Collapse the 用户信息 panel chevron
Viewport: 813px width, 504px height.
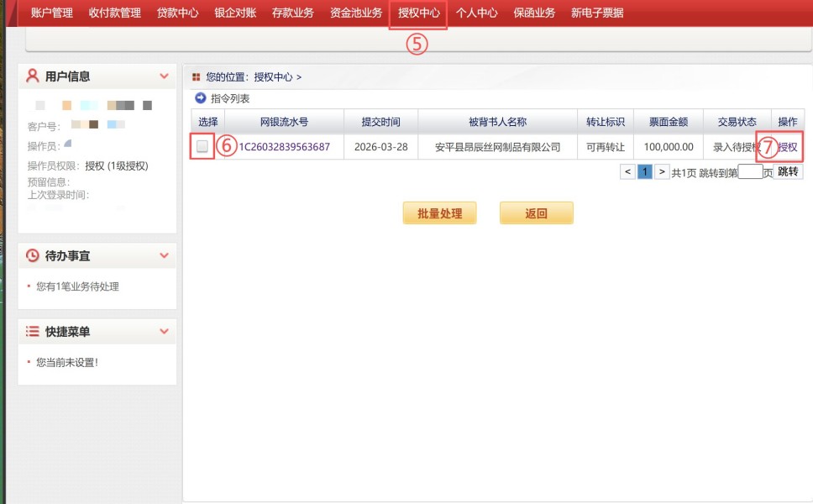164,76
